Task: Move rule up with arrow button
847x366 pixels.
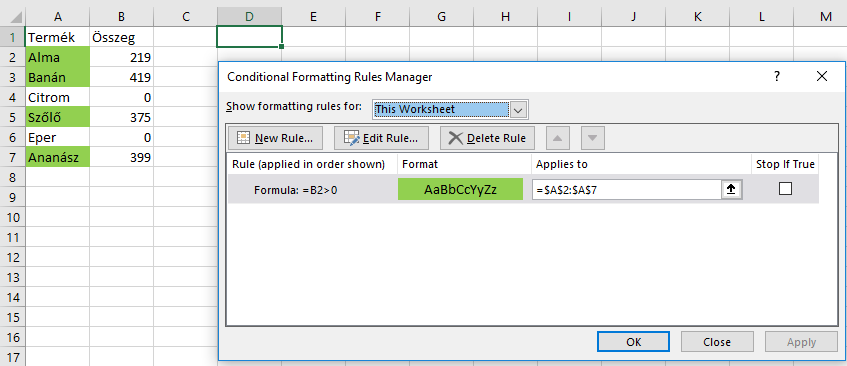Action: coord(558,138)
